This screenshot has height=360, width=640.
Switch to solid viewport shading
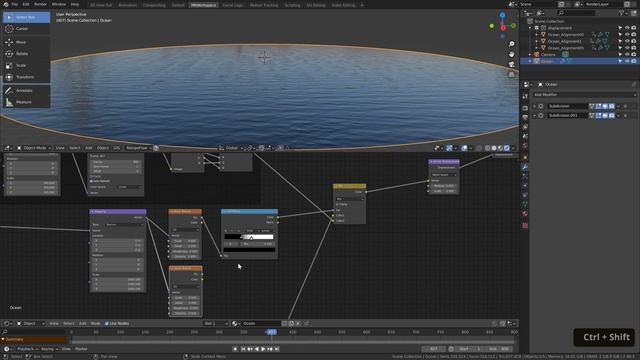[x=494, y=148]
